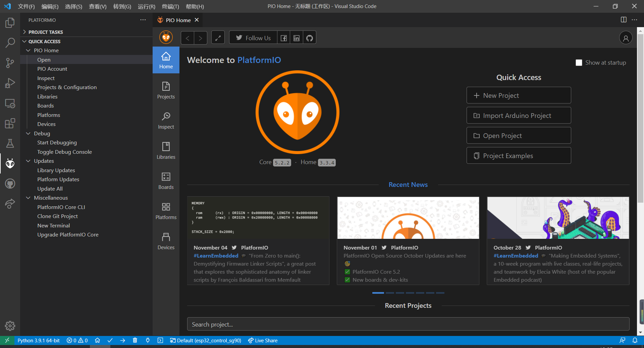Screen dimensions: 644x348
Task: Open the 查看(V) menu
Action: tap(98, 6)
